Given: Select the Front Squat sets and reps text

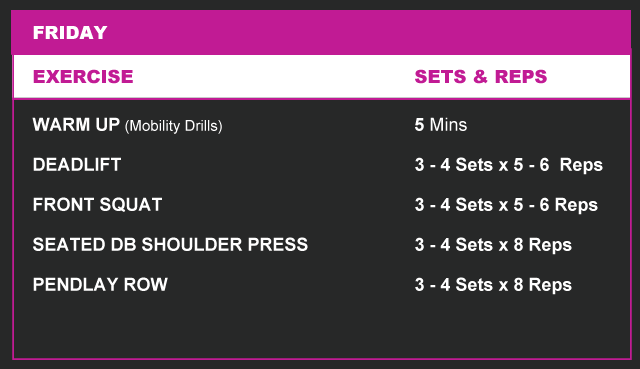Looking at the screenshot, I should pos(506,205).
